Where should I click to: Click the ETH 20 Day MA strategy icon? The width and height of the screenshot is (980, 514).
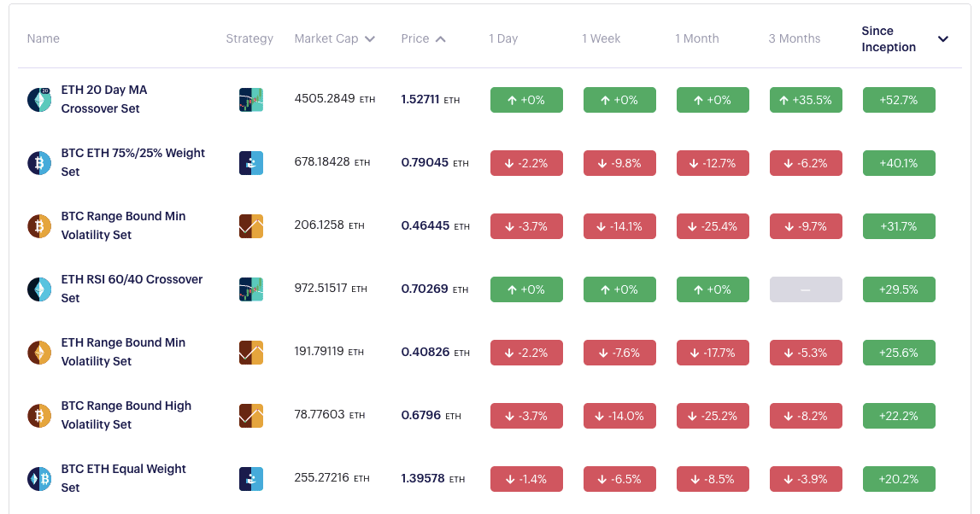coord(251,100)
